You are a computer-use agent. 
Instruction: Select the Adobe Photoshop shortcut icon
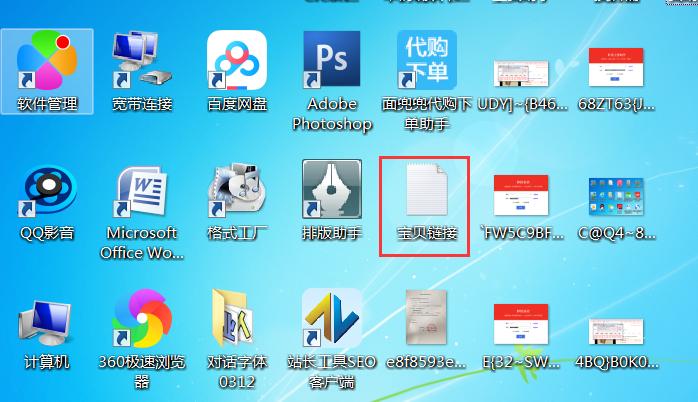[332, 59]
